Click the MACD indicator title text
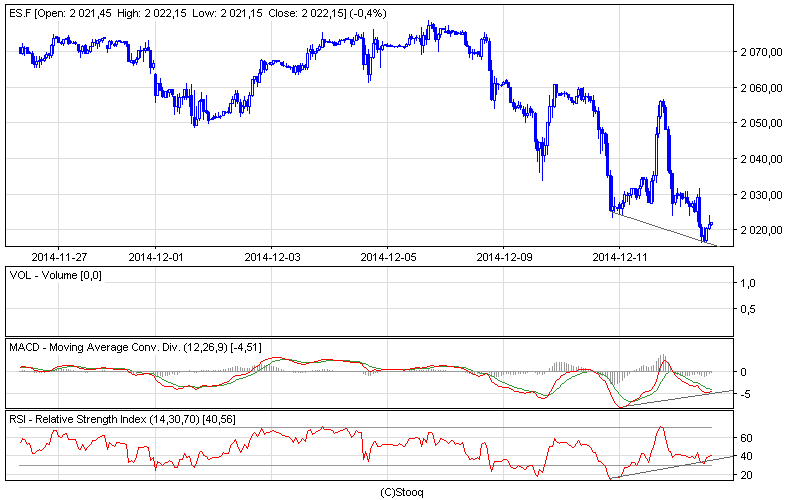 tap(135, 347)
